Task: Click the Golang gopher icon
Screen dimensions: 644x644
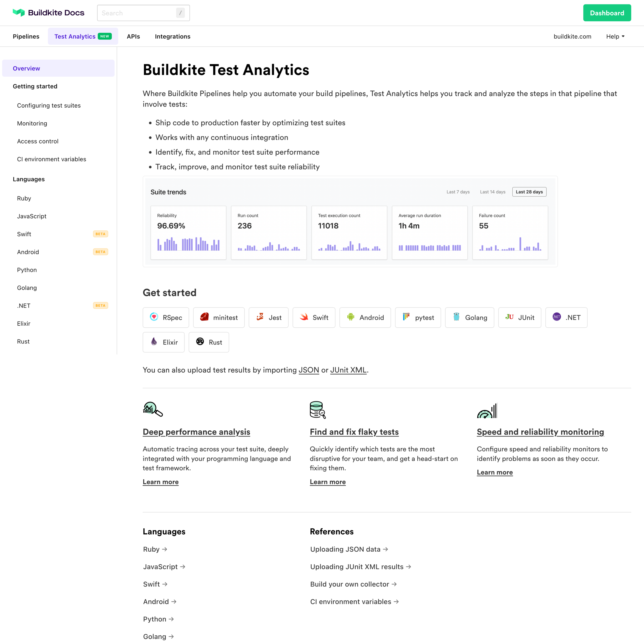Action: pos(456,317)
